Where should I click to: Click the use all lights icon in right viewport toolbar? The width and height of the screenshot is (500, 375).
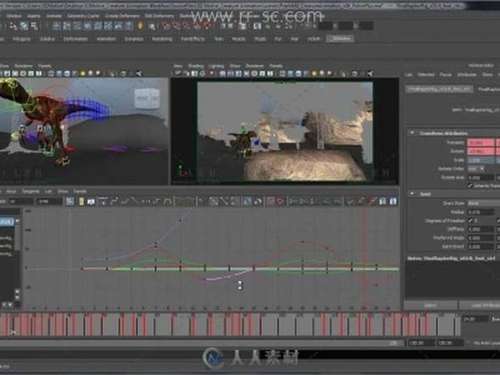click(x=314, y=73)
